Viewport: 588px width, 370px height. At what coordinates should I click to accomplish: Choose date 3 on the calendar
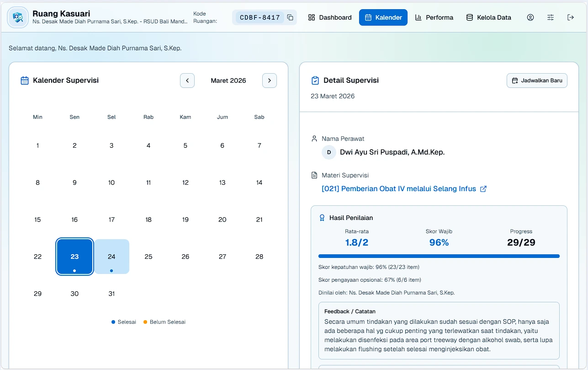tap(111, 145)
